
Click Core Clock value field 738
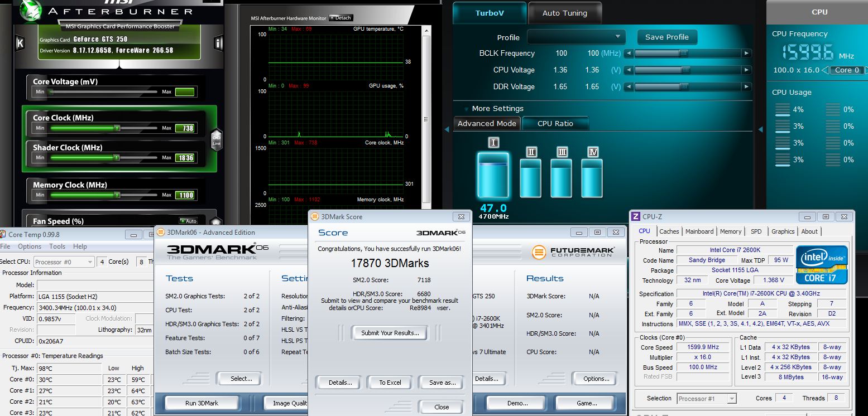(x=185, y=128)
